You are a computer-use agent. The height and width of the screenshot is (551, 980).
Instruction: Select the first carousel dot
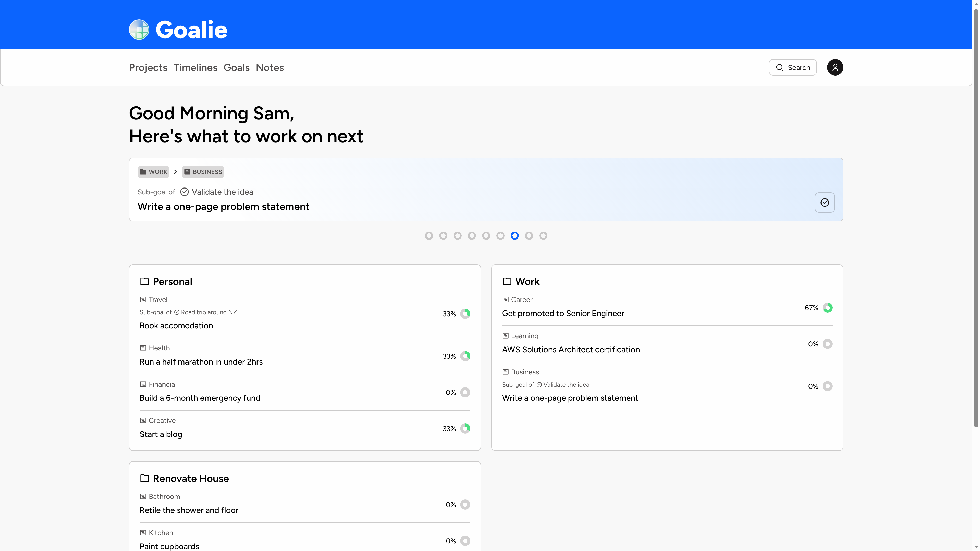tap(429, 236)
